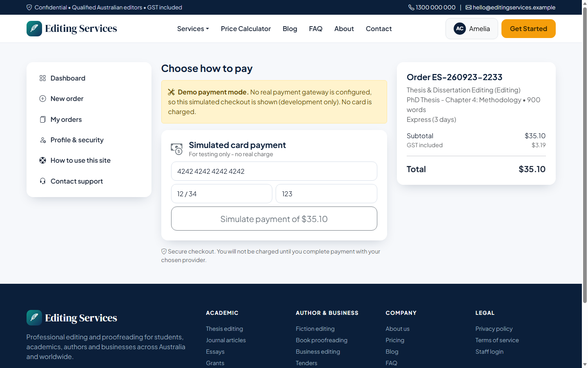588x368 pixels.
Task: Click the How to use lifebuoy icon
Action: tap(42, 160)
